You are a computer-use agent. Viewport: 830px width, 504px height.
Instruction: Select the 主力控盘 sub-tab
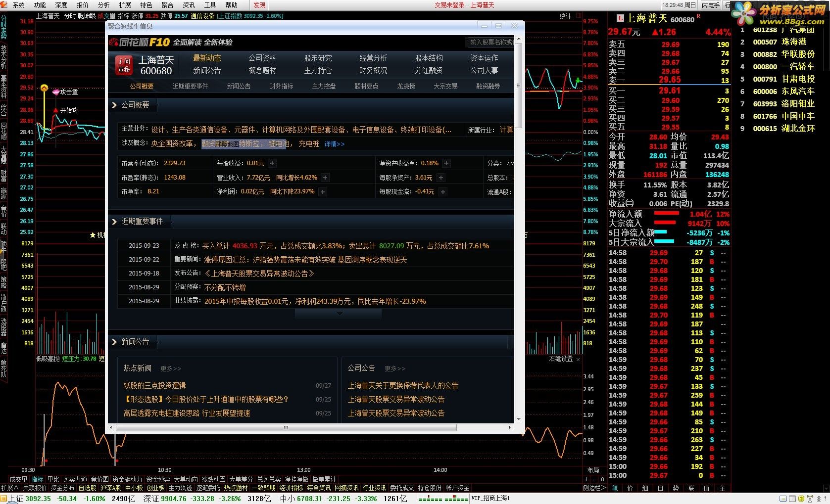324,86
